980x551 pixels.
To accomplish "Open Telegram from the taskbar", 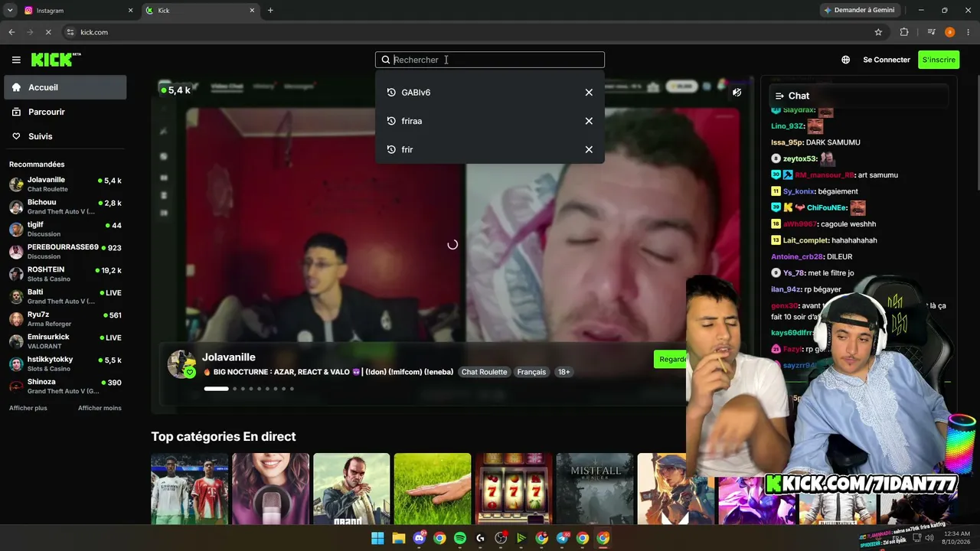I will pos(563,538).
